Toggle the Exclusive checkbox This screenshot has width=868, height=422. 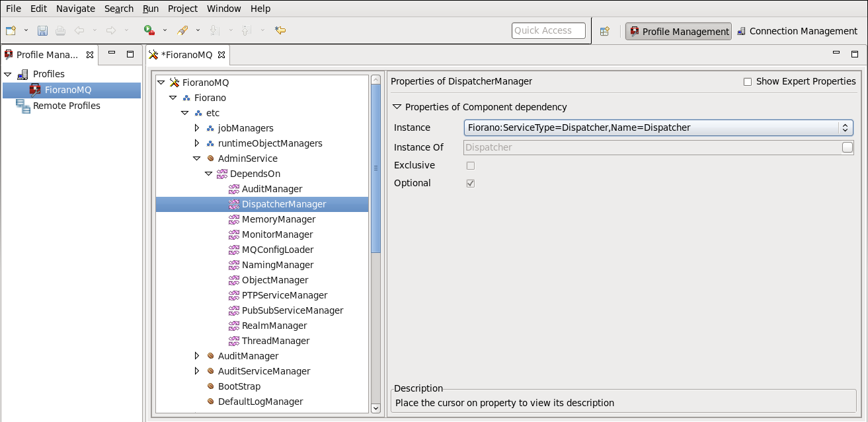point(471,166)
